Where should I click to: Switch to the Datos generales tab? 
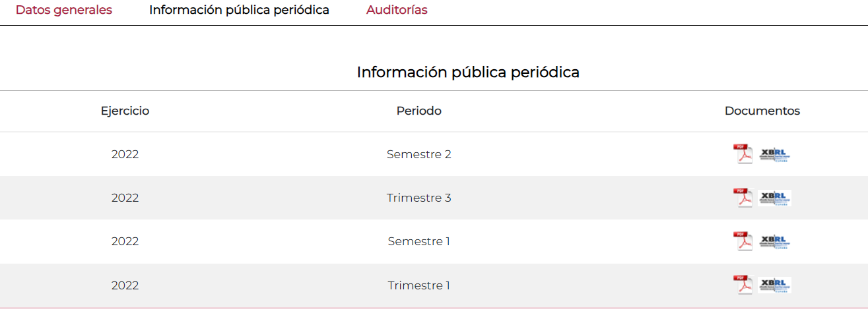[x=64, y=10]
